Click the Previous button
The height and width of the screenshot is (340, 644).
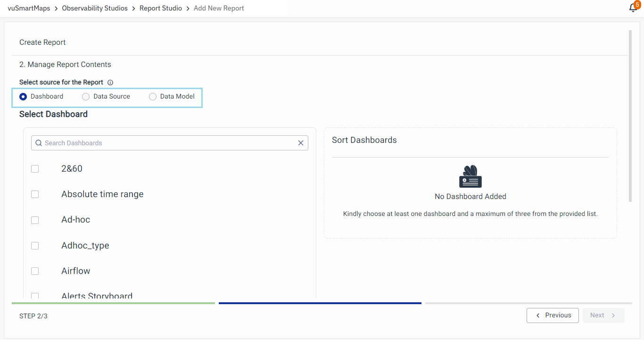click(x=553, y=315)
